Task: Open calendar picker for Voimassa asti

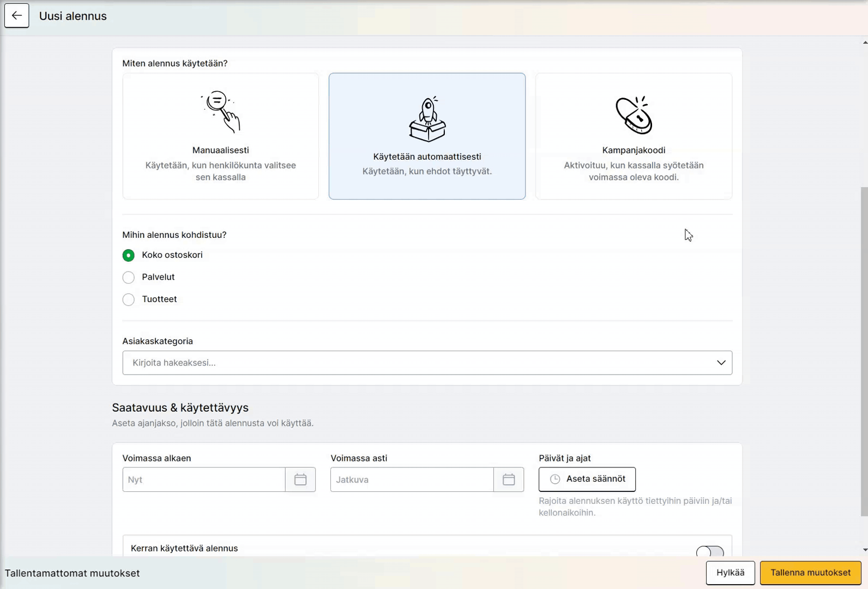Action: click(x=509, y=479)
